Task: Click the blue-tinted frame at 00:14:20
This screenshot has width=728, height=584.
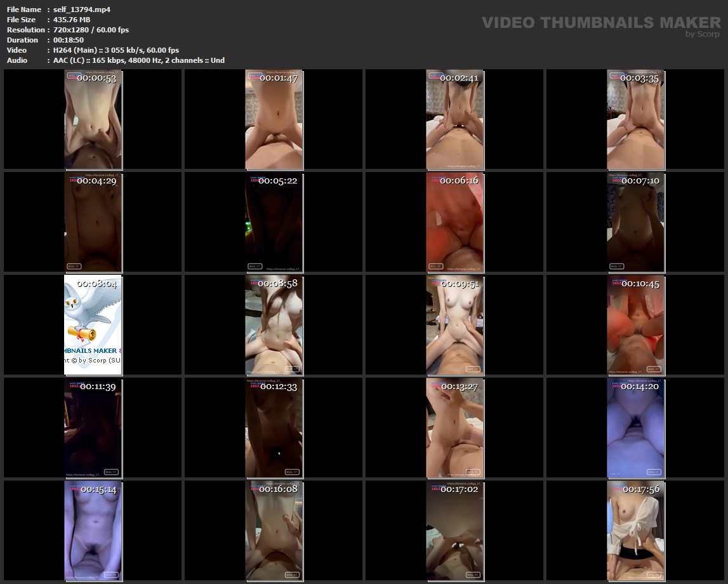Action: pos(635,428)
